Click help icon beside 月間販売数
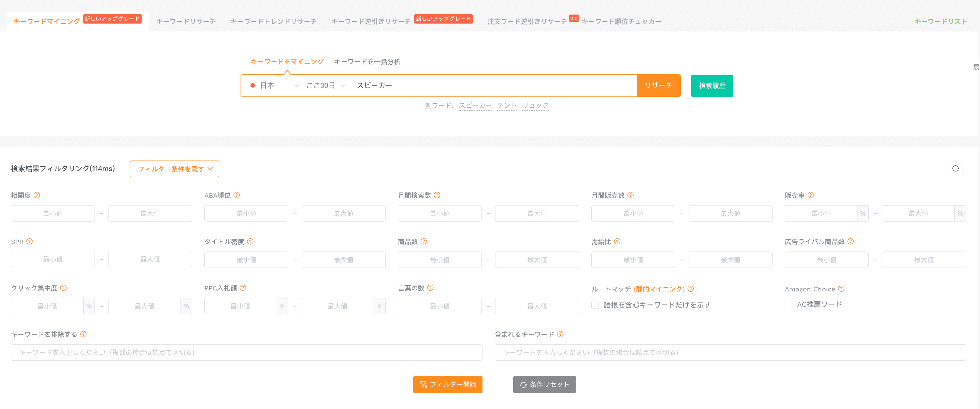 tap(630, 195)
